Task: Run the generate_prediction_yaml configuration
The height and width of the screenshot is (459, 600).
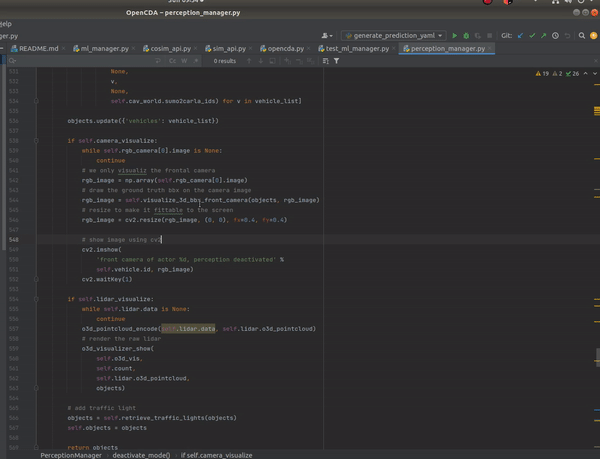Action: coord(455,35)
